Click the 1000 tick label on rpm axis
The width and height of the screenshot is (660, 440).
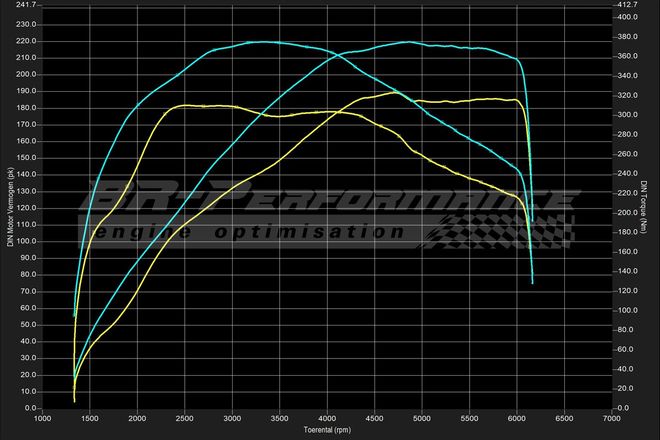point(43,417)
